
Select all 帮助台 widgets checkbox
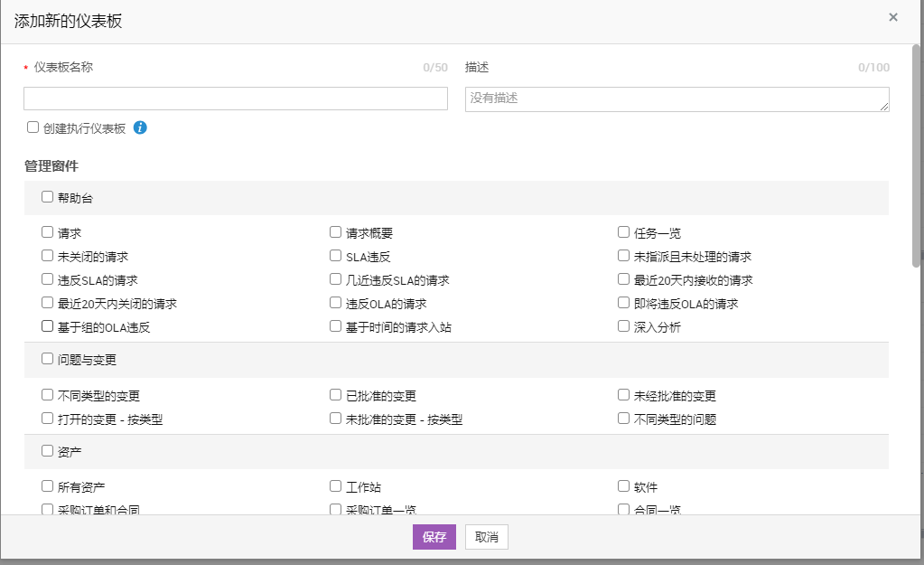coord(48,196)
